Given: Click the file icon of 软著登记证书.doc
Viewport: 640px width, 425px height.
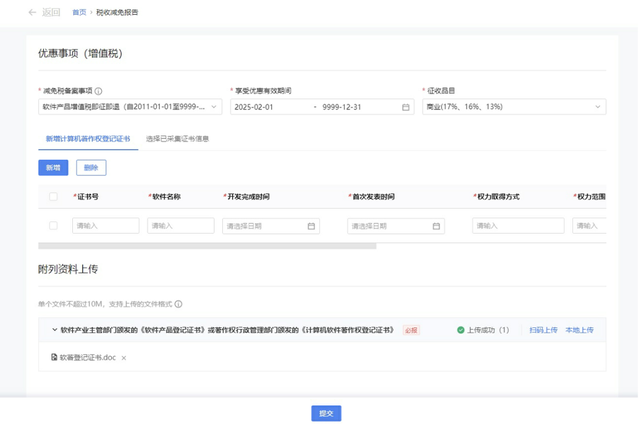Looking at the screenshot, I should [x=54, y=357].
